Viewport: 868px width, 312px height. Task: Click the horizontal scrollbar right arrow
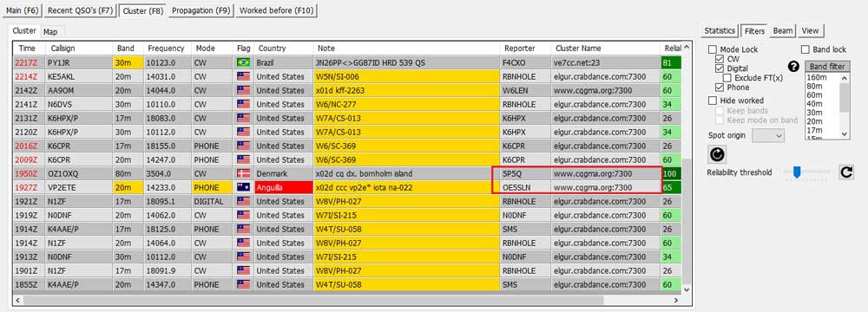click(x=675, y=300)
